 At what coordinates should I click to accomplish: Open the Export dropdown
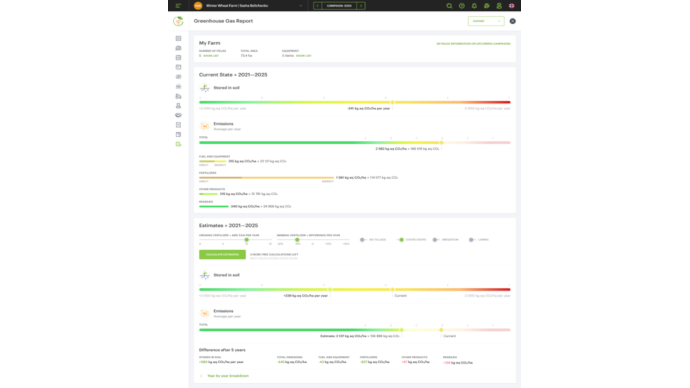pyautogui.click(x=486, y=21)
